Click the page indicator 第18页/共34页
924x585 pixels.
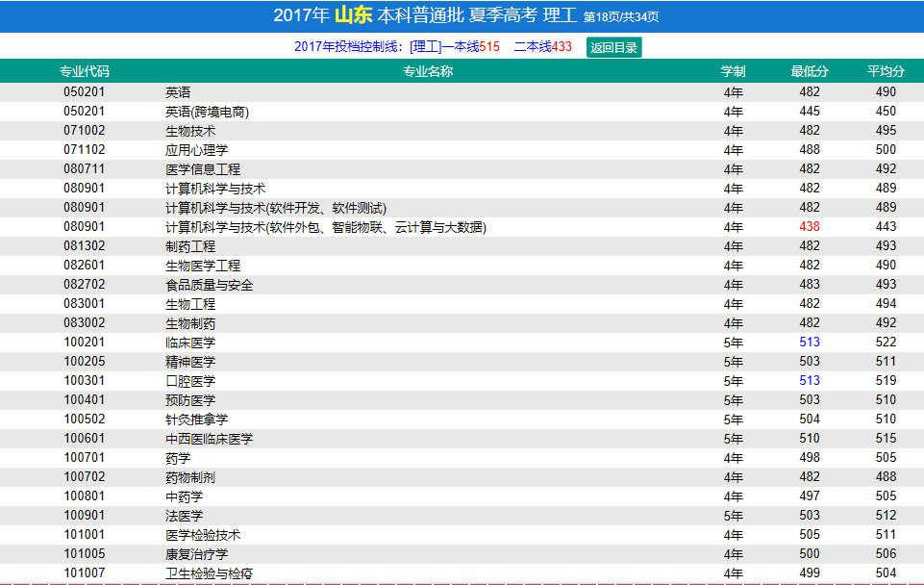pos(621,16)
